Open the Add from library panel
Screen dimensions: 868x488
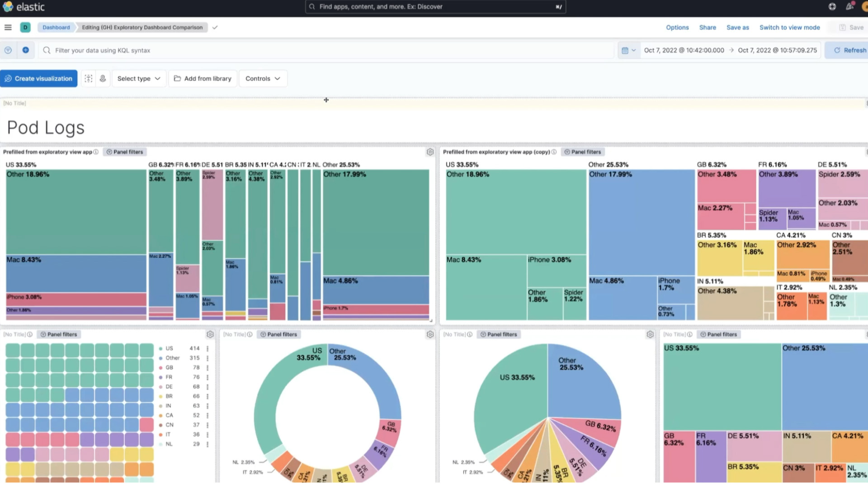[203, 78]
